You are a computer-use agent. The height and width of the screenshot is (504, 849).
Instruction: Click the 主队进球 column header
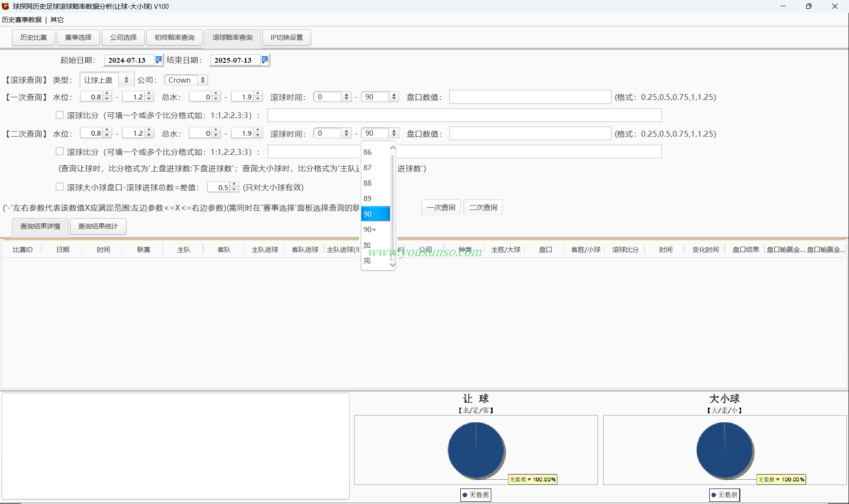point(265,250)
